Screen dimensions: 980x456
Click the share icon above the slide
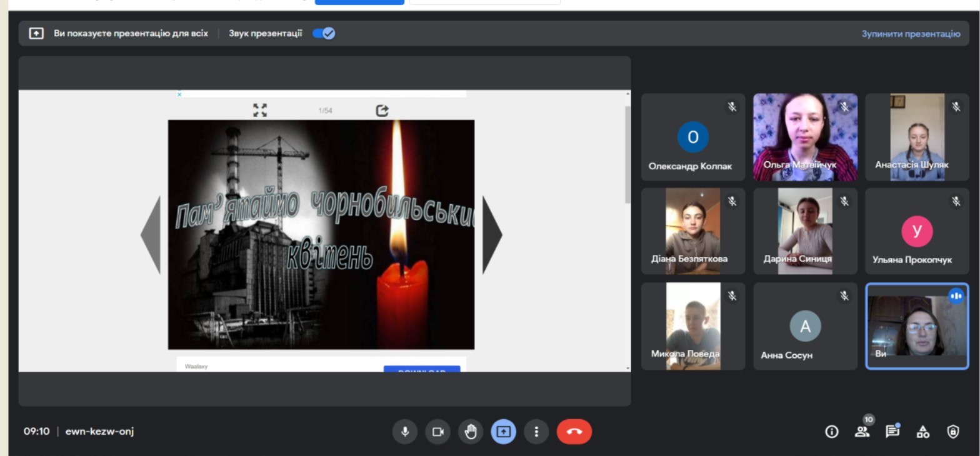pos(382,111)
